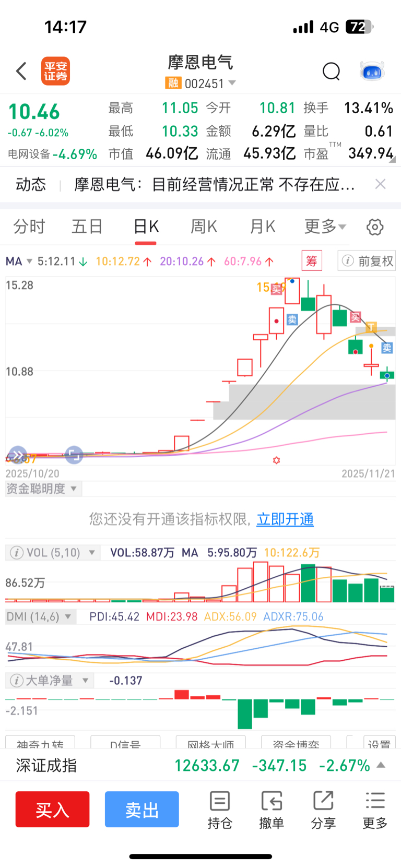Change 前复权 adjustment setting
This screenshot has width=401, height=868.
click(367, 260)
